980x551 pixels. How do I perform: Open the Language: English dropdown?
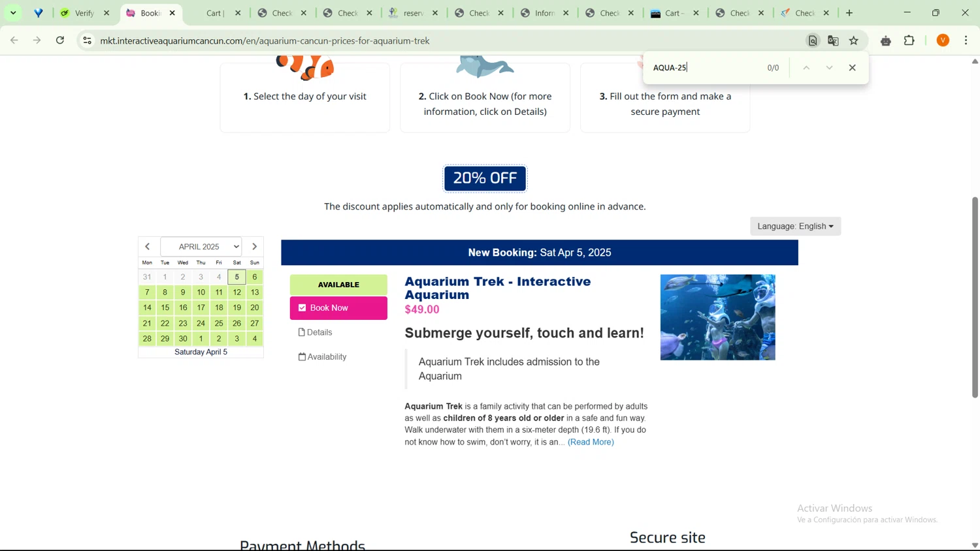[795, 227]
